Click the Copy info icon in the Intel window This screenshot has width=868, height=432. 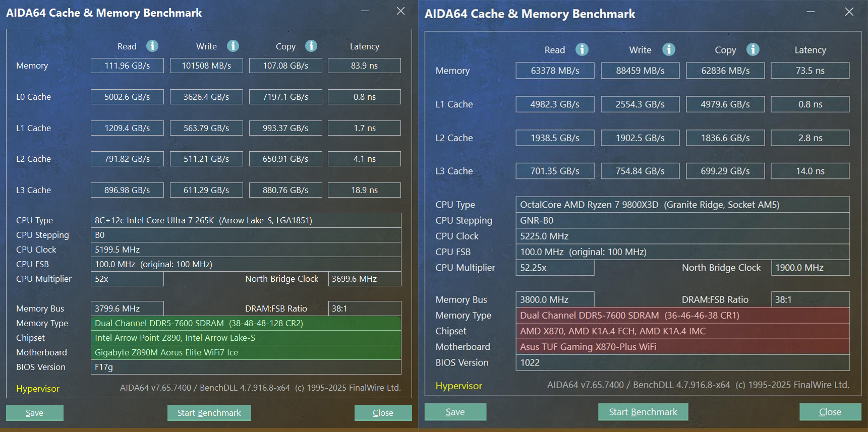click(311, 46)
